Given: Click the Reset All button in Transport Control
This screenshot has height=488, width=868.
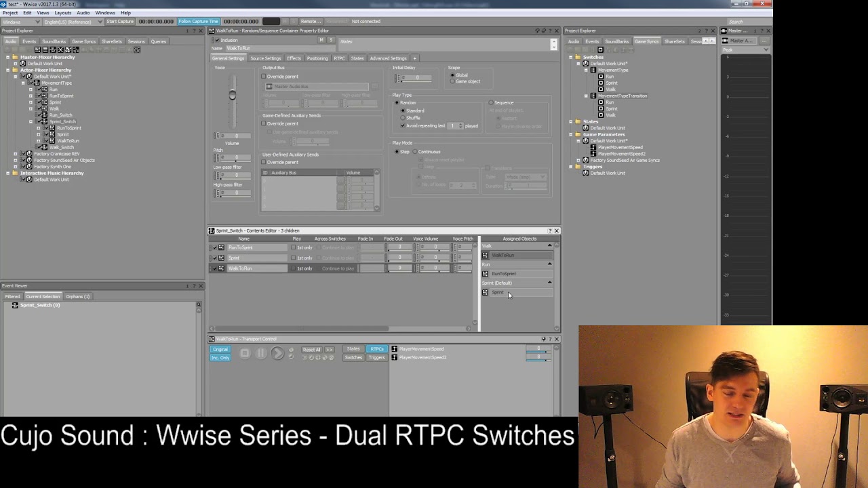Looking at the screenshot, I should tap(311, 350).
